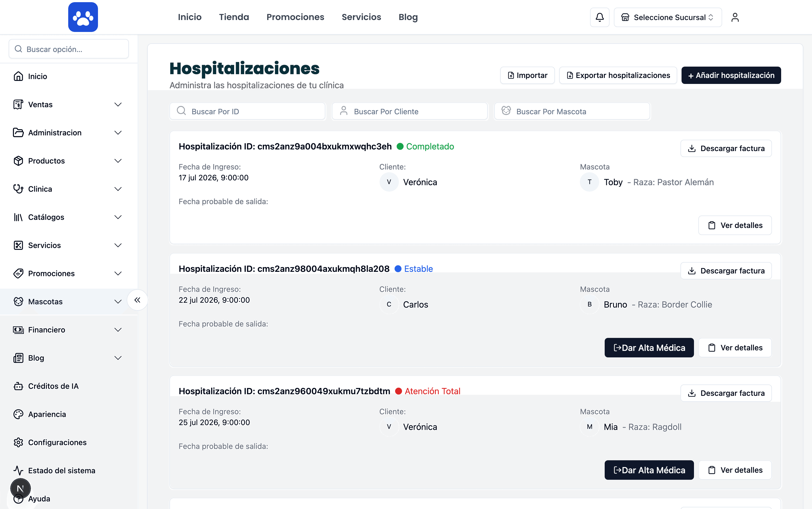Focus the Buscar Por Mascota field

point(572,112)
